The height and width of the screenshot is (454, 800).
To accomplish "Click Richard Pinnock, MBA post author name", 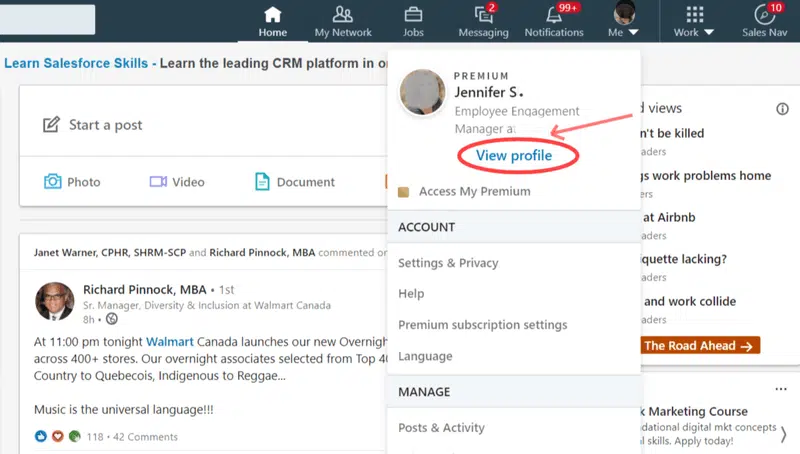I will tap(144, 290).
